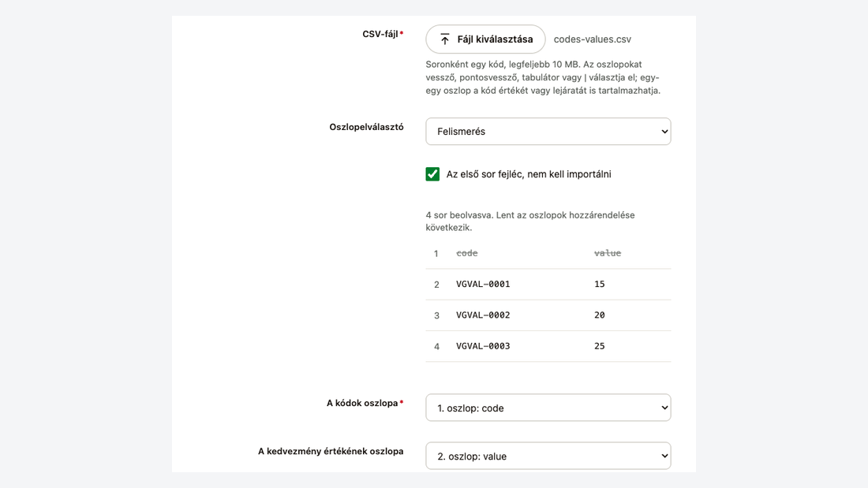Select the VGVAL-0003 code cell
This screenshot has width=868, height=488.
pos(483,346)
